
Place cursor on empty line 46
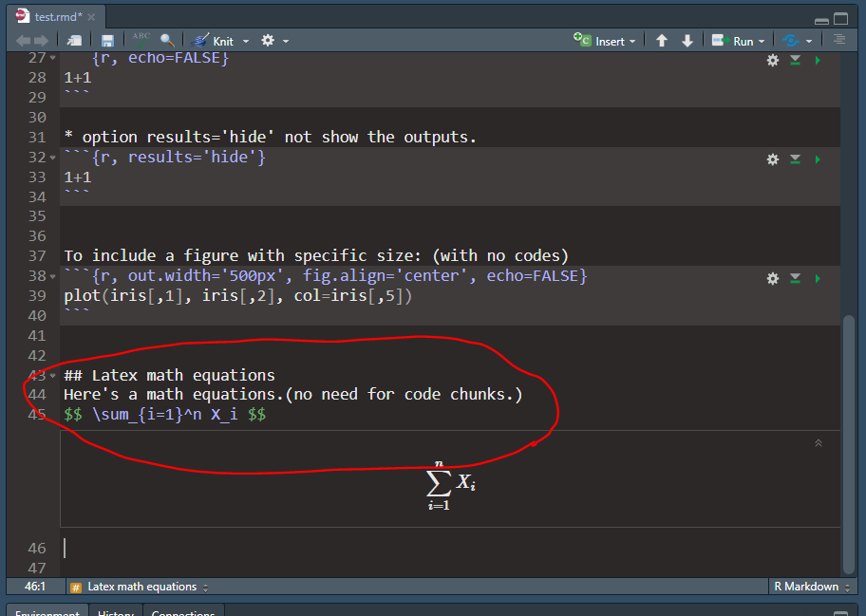(452, 548)
